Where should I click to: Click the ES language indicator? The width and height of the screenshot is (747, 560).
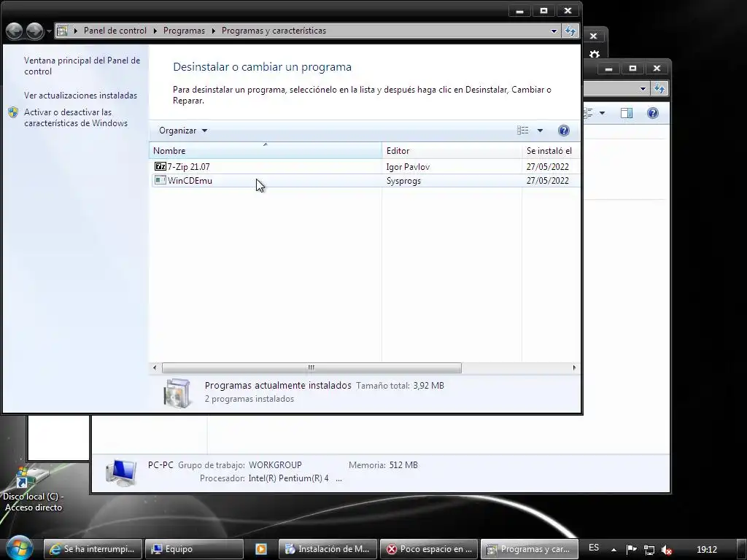pos(594,548)
